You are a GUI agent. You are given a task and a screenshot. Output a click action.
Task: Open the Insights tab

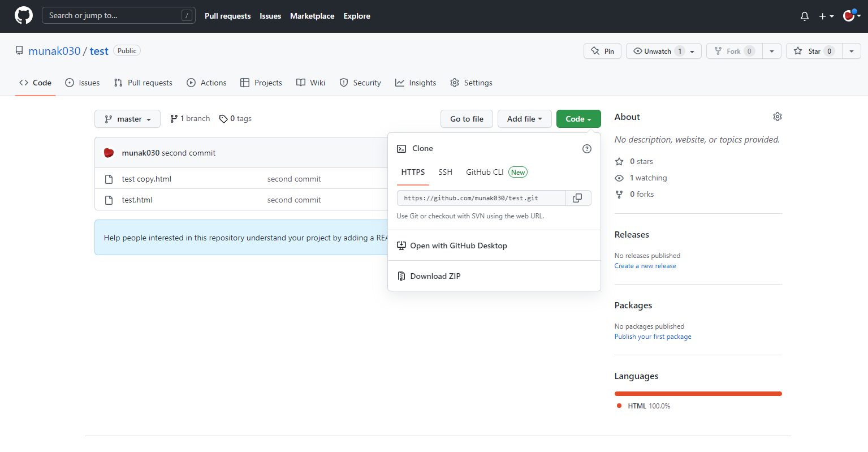[x=416, y=83]
